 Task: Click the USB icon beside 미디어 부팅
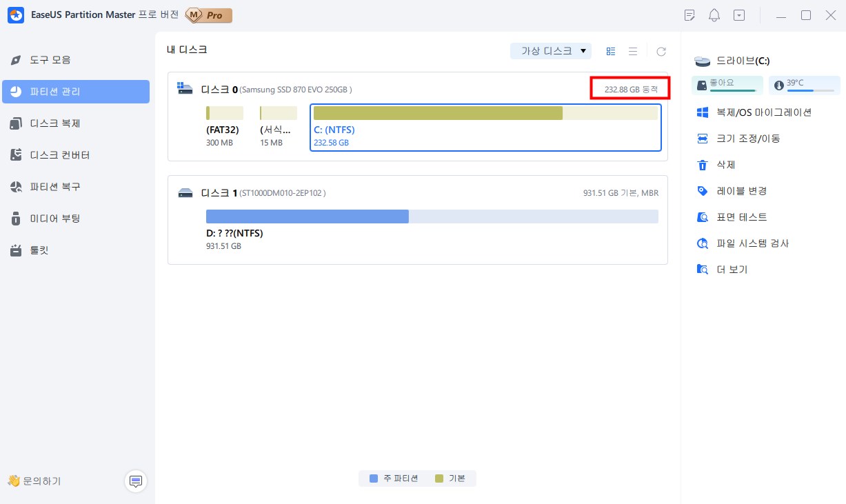(x=16, y=219)
